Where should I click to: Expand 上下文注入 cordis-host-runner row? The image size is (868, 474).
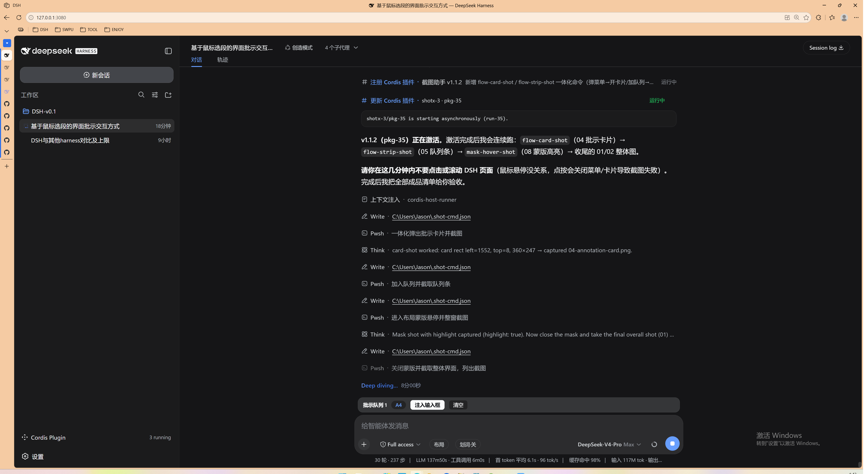pyautogui.click(x=409, y=199)
